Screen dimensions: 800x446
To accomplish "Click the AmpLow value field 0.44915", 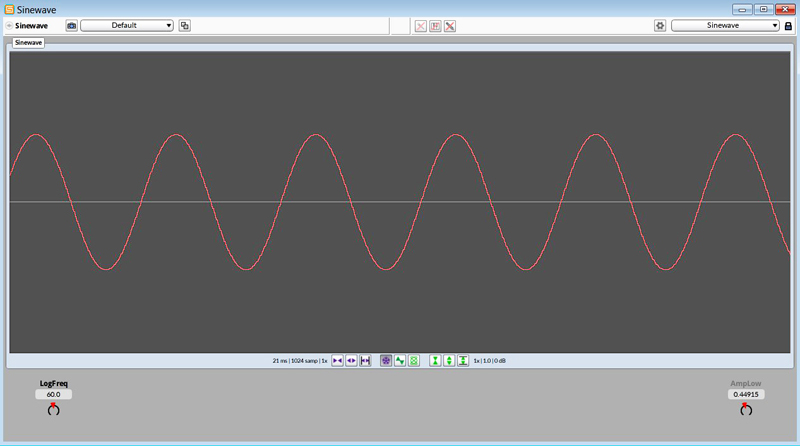I will pos(746,394).
